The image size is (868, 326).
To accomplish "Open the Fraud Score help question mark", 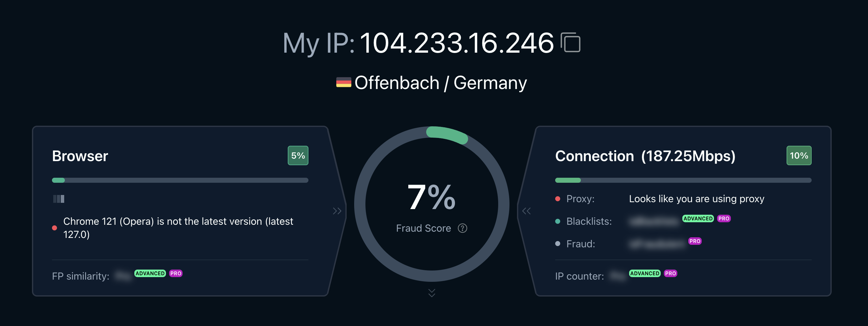I will (462, 229).
